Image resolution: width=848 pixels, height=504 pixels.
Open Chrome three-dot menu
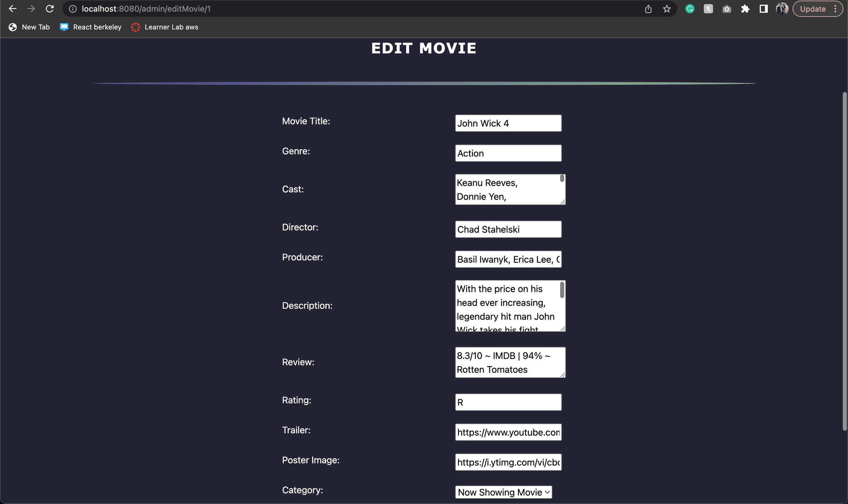836,9
